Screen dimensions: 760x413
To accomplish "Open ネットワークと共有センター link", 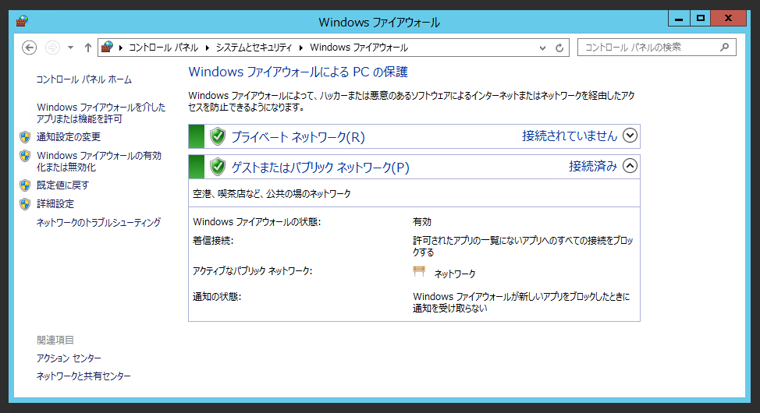I will [83, 376].
